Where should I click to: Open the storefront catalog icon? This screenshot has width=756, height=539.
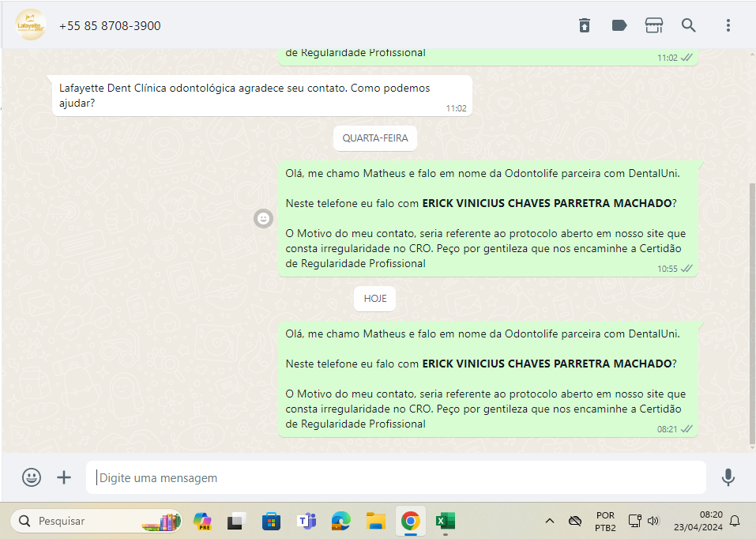click(x=654, y=25)
